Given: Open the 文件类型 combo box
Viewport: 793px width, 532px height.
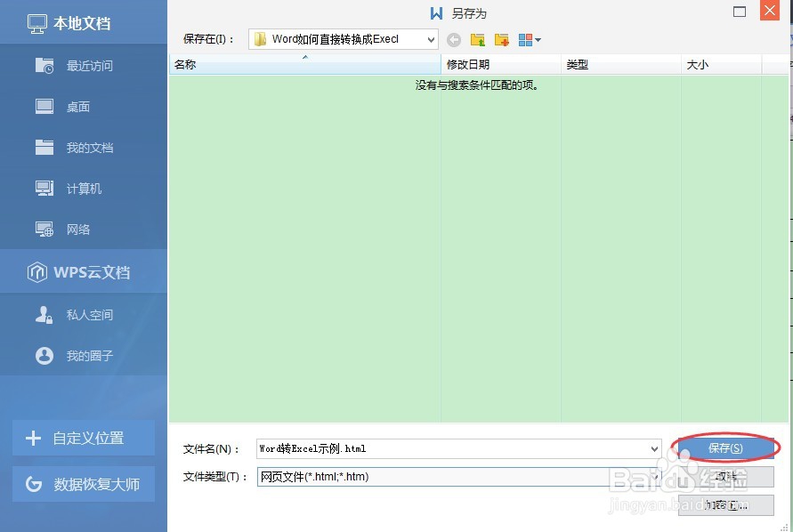Looking at the screenshot, I should 459,476.
